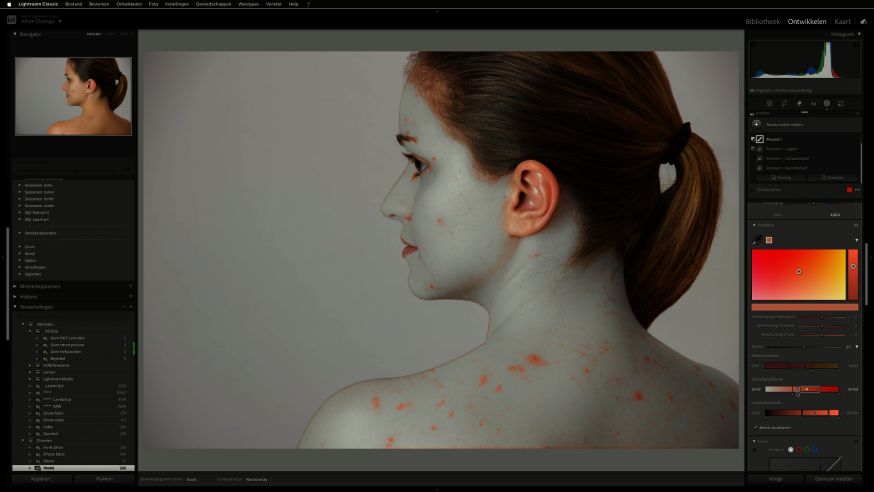Screen dimensions: 874x492
Task: Click the brush icon of Penseel 1 mask
Action: point(760,139)
